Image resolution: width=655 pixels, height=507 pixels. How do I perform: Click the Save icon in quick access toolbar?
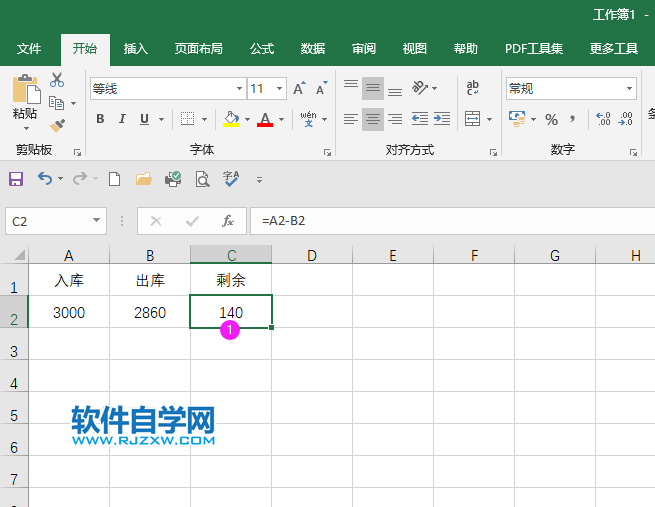pyautogui.click(x=16, y=179)
